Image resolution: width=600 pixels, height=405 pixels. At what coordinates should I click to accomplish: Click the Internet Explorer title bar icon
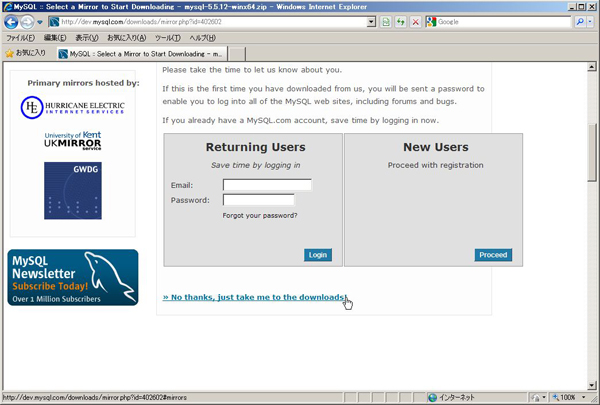point(7,7)
